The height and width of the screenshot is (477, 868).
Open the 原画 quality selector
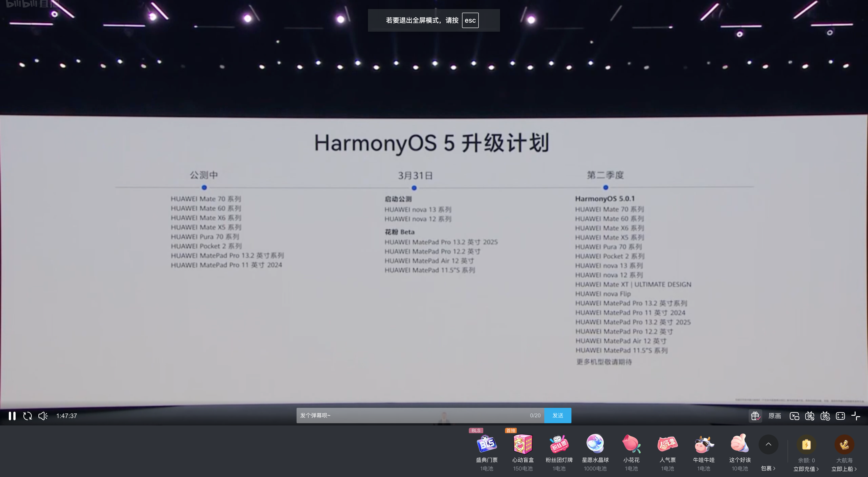[x=775, y=416]
